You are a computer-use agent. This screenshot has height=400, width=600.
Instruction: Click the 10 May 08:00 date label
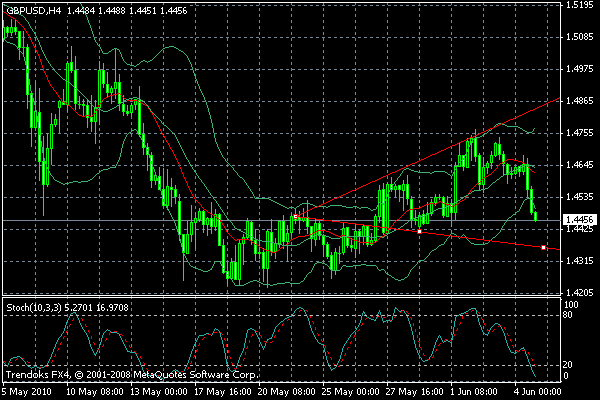click(95, 392)
